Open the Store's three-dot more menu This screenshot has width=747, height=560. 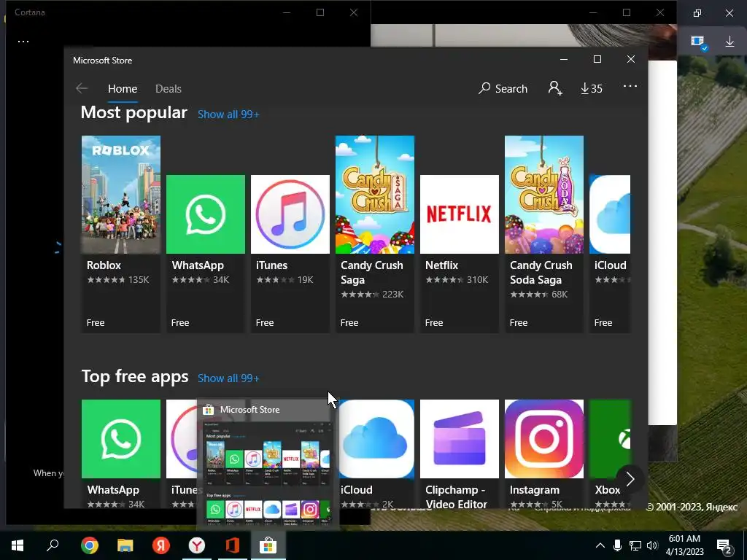coord(630,86)
